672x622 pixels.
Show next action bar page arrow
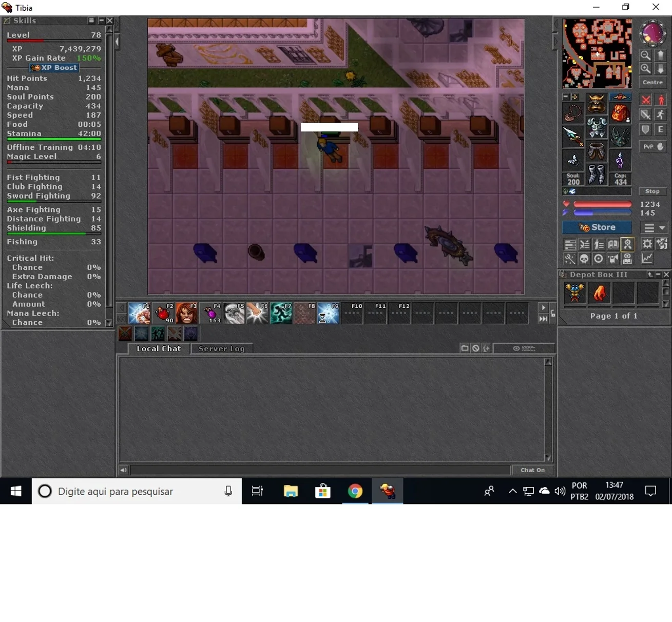point(543,308)
